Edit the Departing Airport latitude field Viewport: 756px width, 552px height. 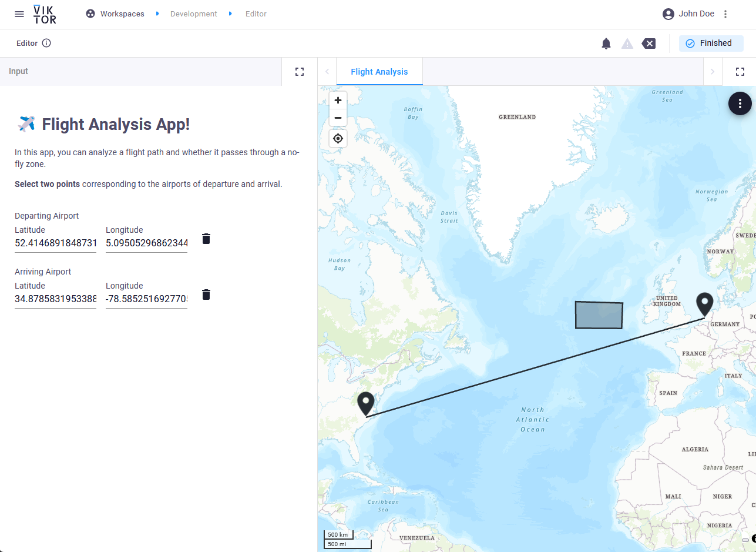(x=55, y=243)
